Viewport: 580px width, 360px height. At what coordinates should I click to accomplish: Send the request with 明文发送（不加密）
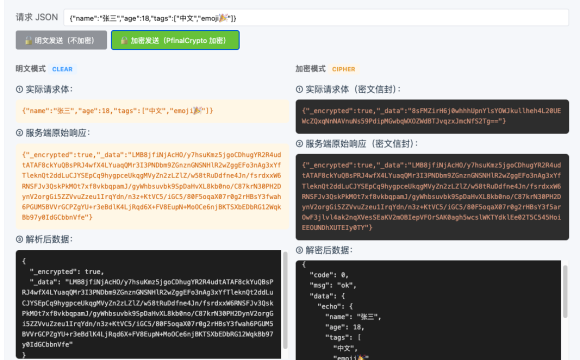pyautogui.click(x=61, y=40)
